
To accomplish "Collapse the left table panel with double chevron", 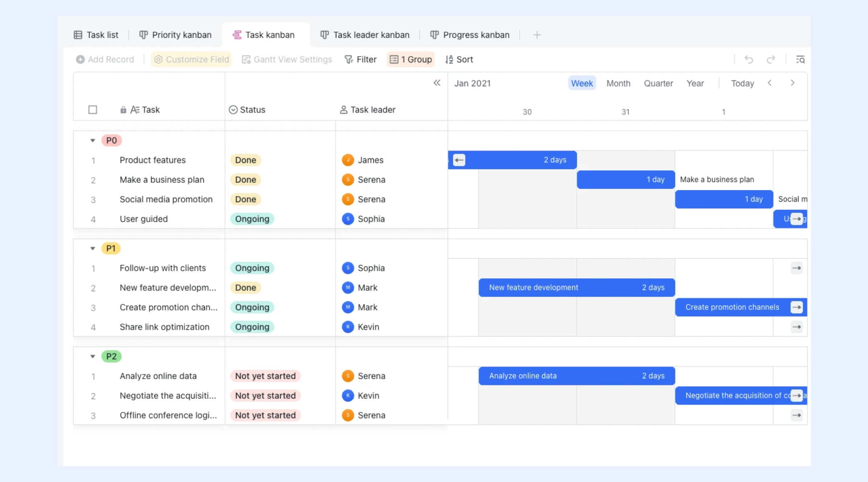I will coord(437,83).
